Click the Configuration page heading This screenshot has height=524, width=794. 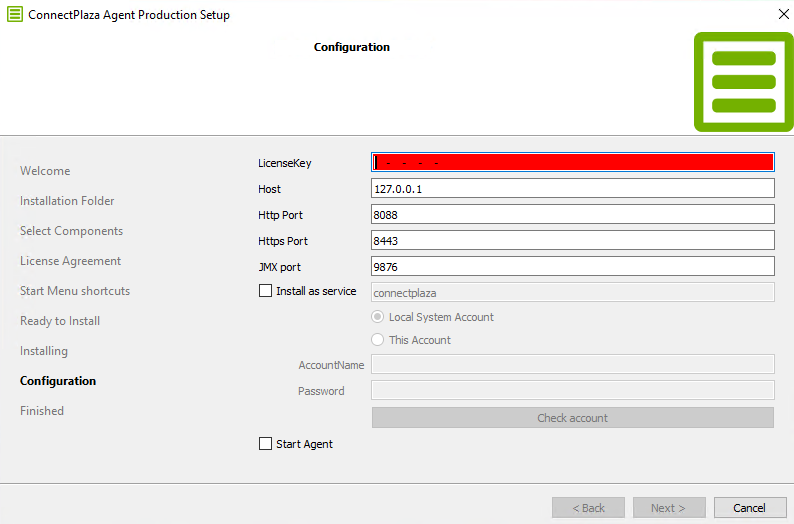click(352, 47)
